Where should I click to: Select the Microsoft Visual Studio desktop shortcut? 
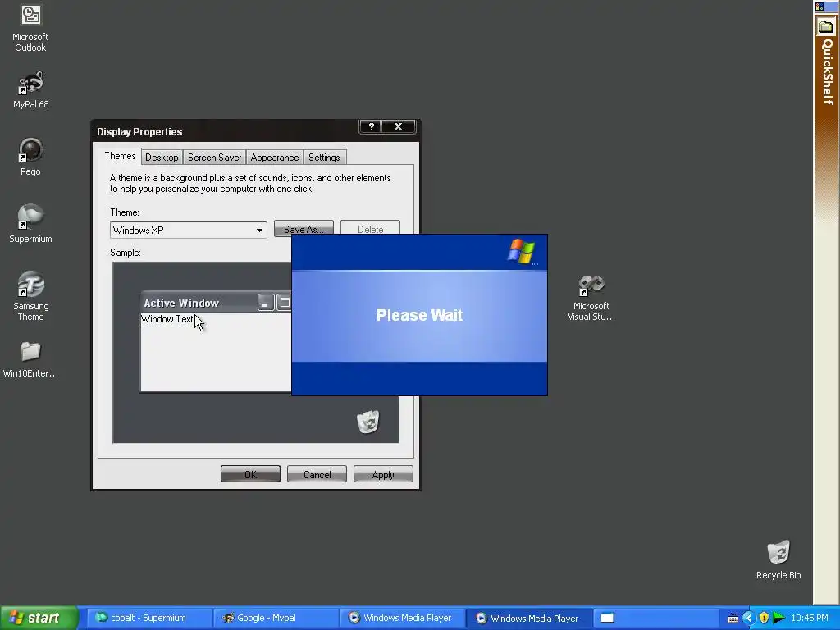click(591, 297)
